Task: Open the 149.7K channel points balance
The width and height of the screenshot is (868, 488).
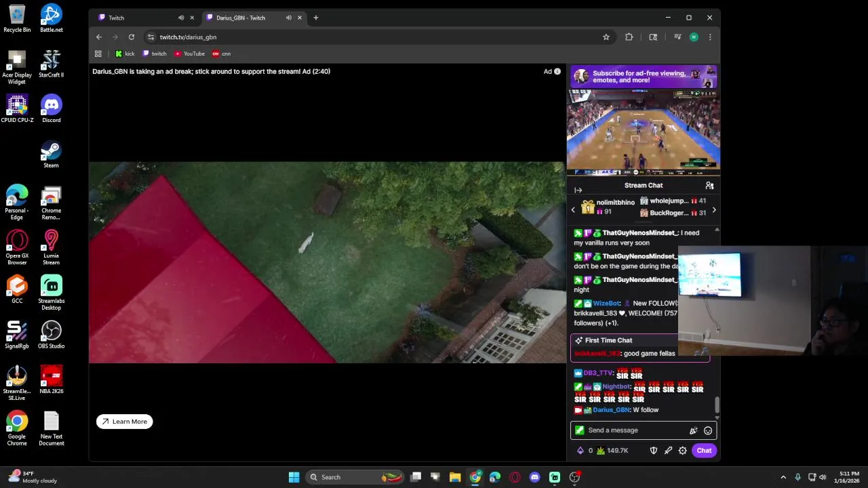Action: 612,451
